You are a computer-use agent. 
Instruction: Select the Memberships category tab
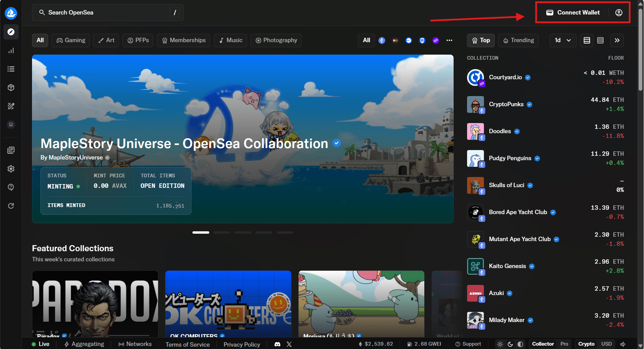coord(184,40)
